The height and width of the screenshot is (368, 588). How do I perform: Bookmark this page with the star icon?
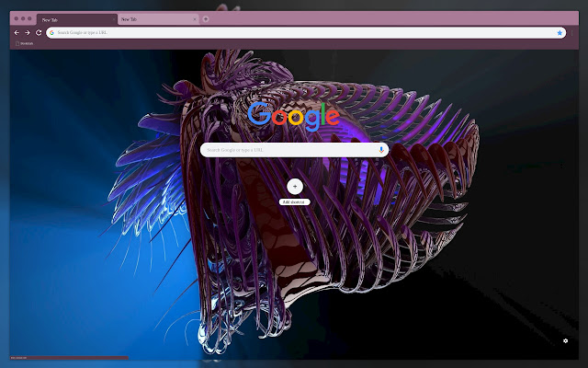[560, 33]
